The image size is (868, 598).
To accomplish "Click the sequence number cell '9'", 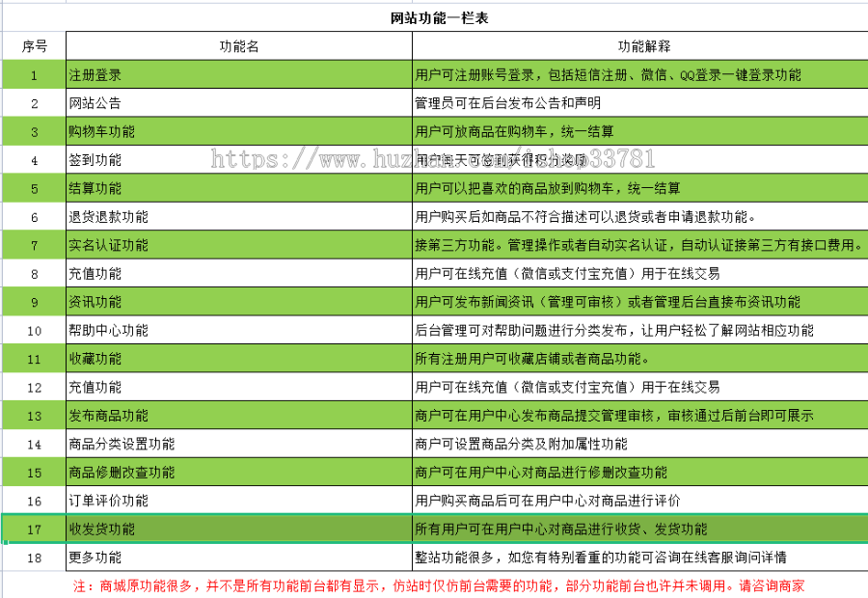I will (35, 302).
